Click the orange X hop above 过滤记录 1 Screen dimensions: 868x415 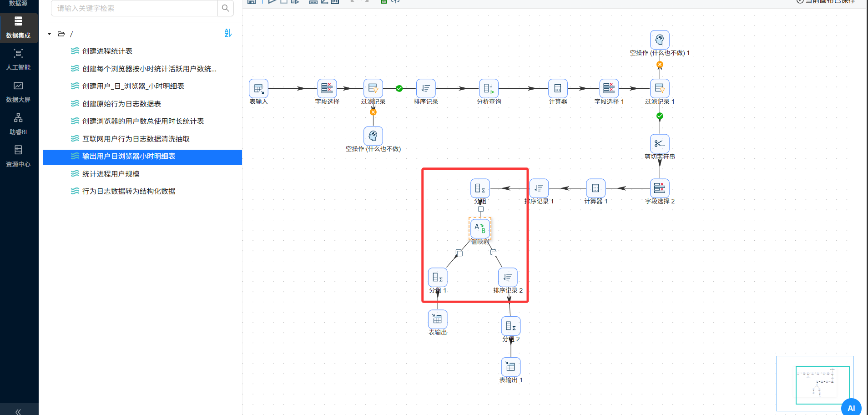click(x=660, y=65)
